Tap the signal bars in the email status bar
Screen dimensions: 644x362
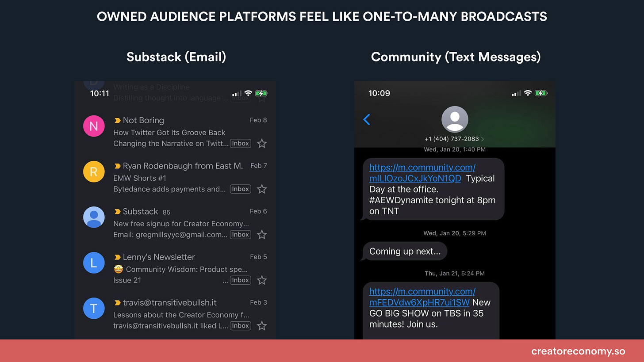point(237,93)
